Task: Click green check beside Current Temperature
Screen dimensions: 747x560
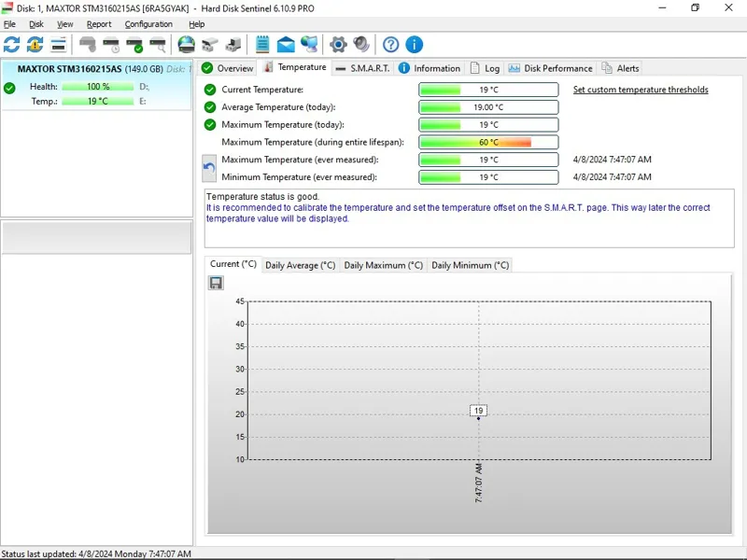Action: 210,90
